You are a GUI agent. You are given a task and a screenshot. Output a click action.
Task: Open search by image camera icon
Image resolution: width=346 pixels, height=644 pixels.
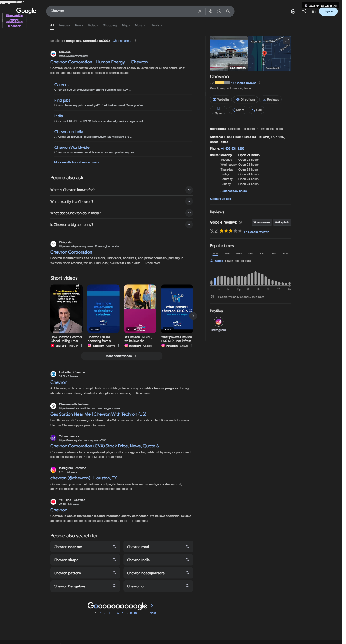[219, 11]
